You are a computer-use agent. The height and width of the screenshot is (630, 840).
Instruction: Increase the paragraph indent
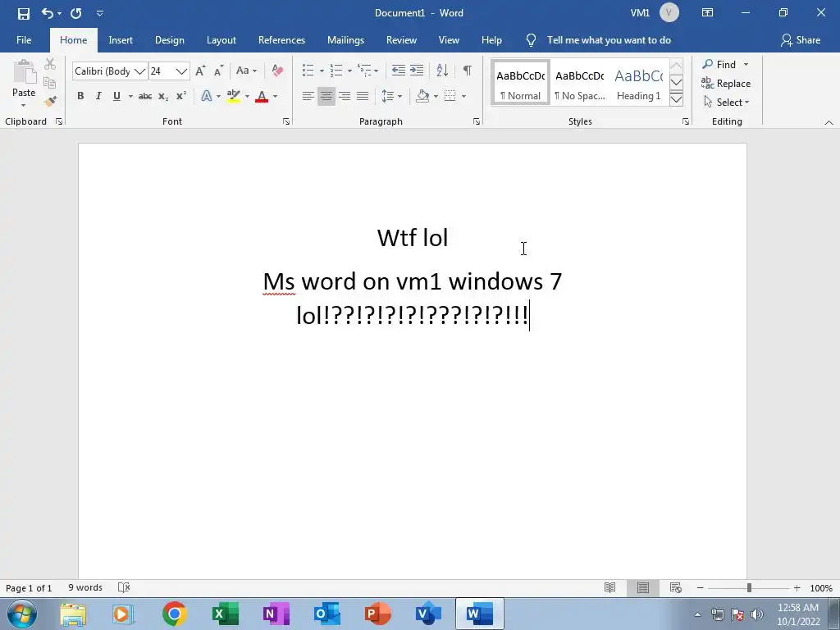tap(417, 71)
